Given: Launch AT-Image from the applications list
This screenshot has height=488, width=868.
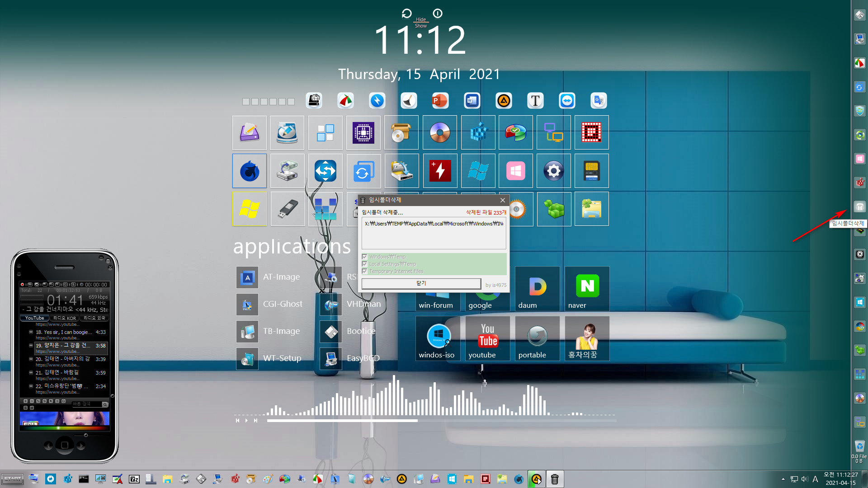Looking at the screenshot, I should point(269,277).
